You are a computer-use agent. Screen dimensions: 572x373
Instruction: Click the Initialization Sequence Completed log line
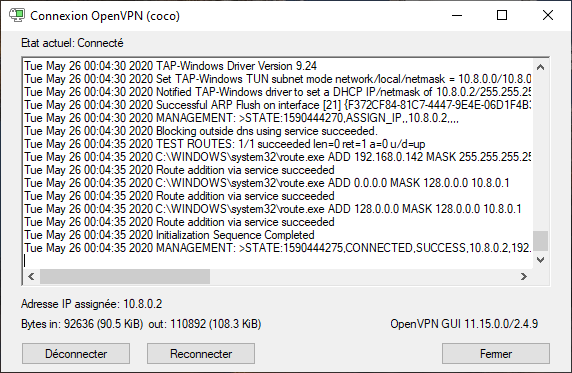pos(169,235)
